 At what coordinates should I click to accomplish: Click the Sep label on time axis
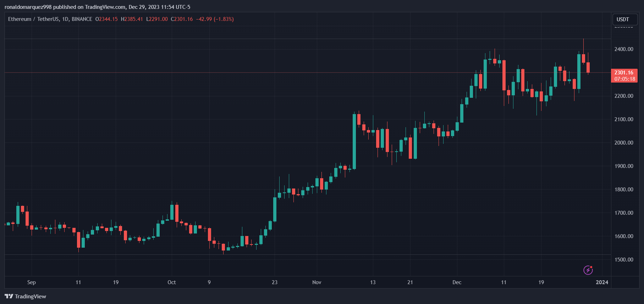tap(32, 282)
